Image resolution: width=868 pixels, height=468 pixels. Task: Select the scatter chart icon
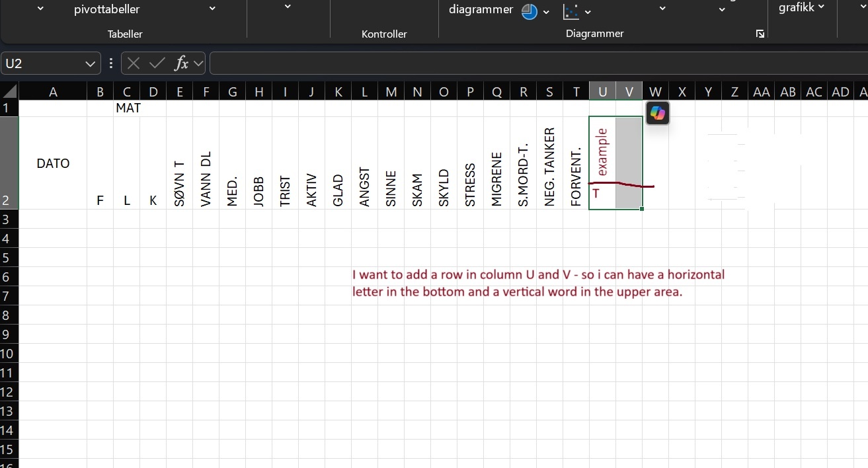[572, 11]
